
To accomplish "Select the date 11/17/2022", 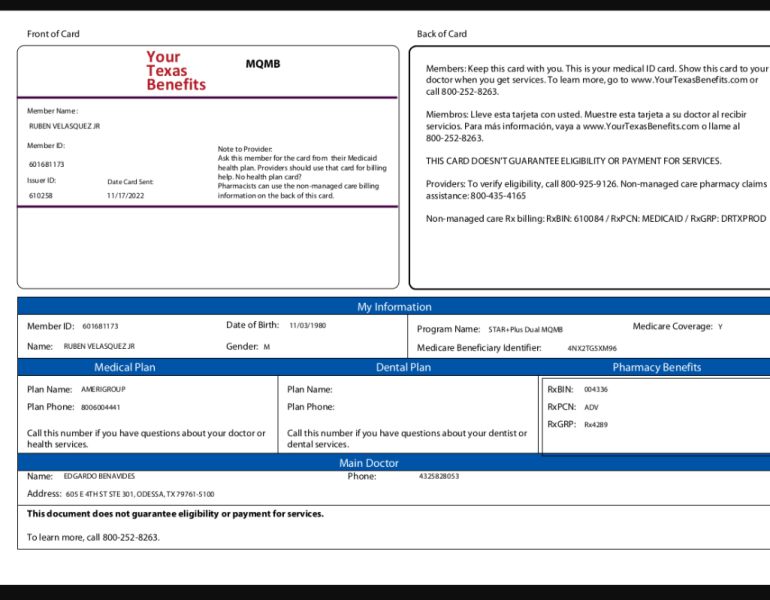I will [x=125, y=195].
